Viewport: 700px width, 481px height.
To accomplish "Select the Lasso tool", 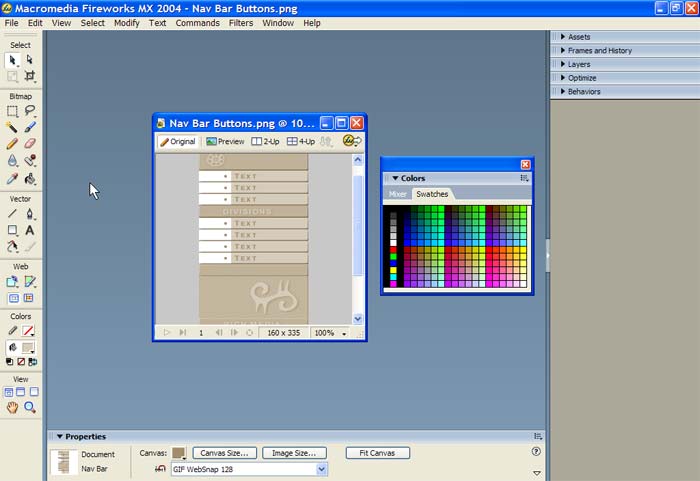I will pyautogui.click(x=29, y=111).
